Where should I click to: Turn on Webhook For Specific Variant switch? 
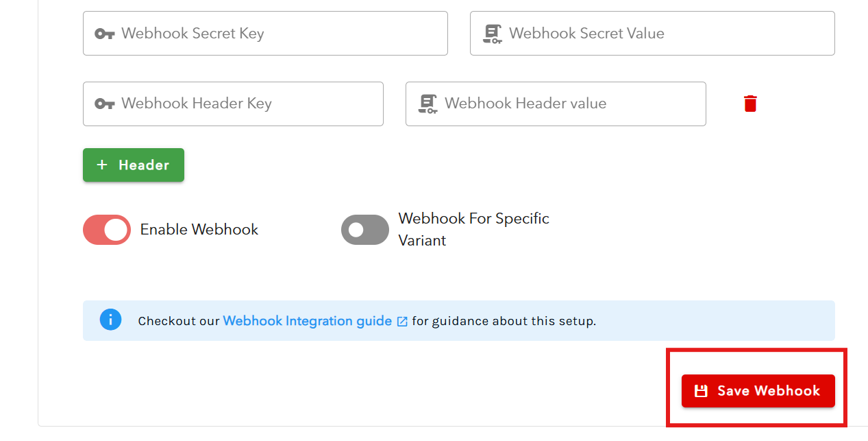tap(364, 230)
